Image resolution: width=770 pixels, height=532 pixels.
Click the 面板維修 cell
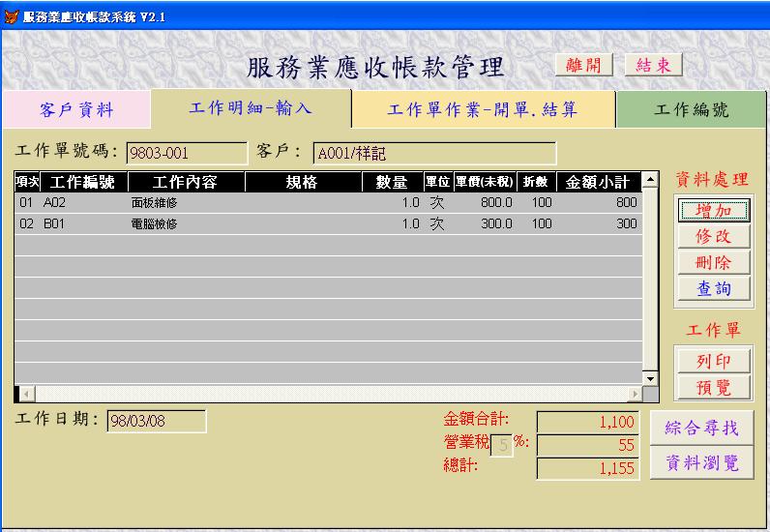click(186, 202)
